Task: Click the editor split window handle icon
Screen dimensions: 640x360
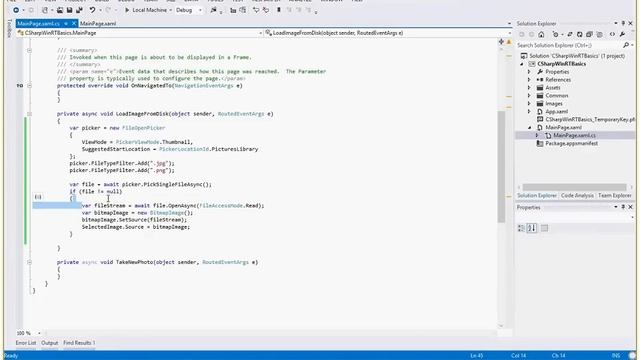Action: (x=501, y=42)
